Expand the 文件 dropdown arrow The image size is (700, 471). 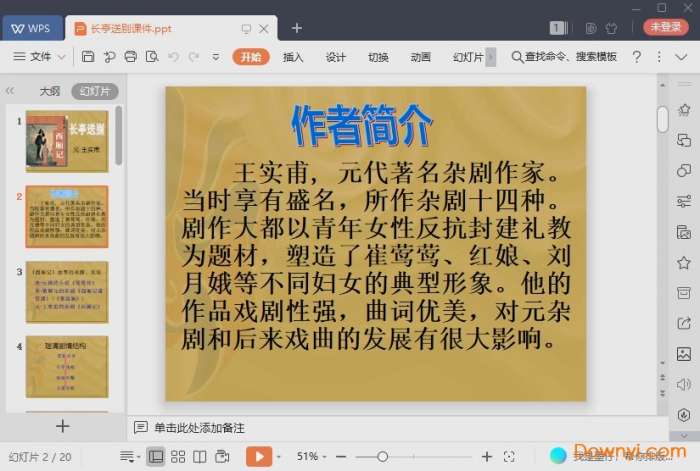(62, 57)
